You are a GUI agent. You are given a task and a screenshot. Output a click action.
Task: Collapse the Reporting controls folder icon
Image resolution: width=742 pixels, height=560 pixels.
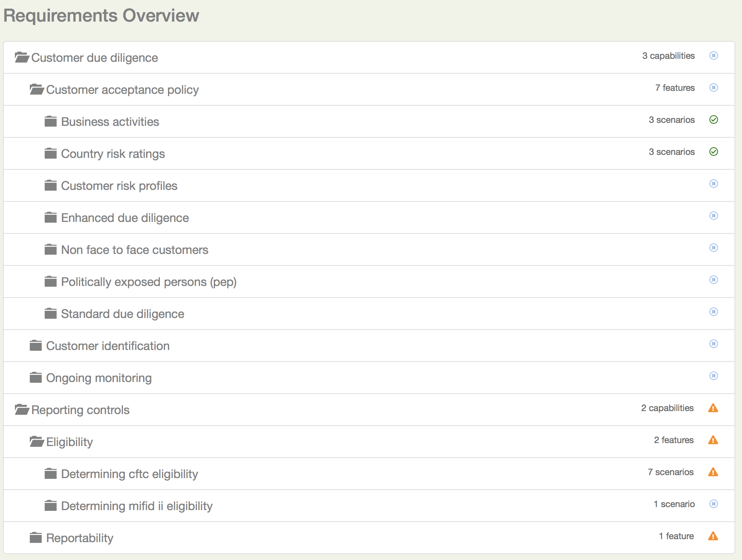coord(22,410)
